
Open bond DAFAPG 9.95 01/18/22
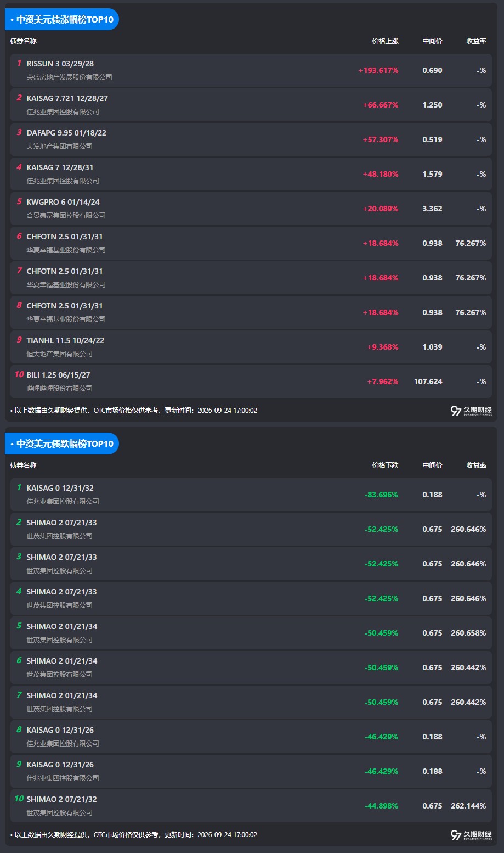pos(66,133)
